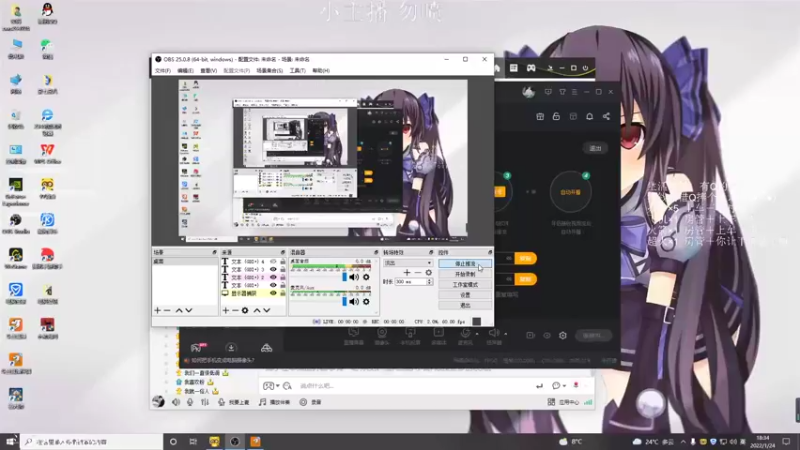Toggle visibility of the text source 4
800x450 pixels.
pos(273,262)
